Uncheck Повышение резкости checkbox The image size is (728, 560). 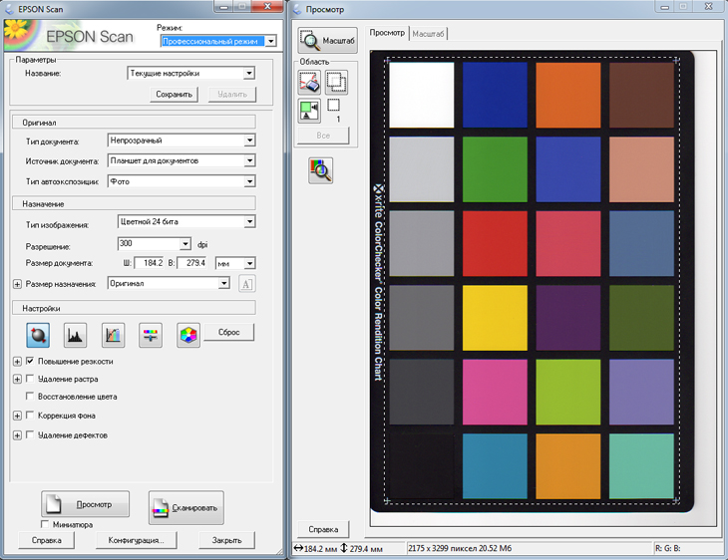coord(30,361)
